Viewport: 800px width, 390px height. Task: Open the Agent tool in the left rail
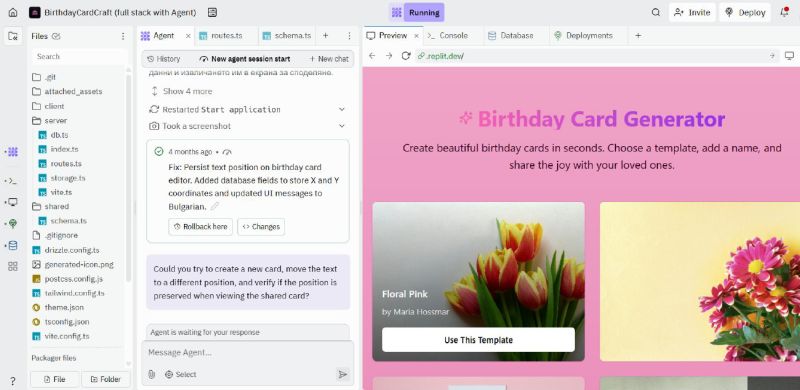coord(13,152)
